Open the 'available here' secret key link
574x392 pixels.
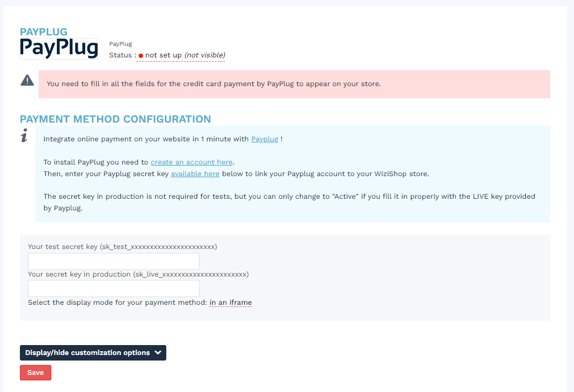[195, 173]
